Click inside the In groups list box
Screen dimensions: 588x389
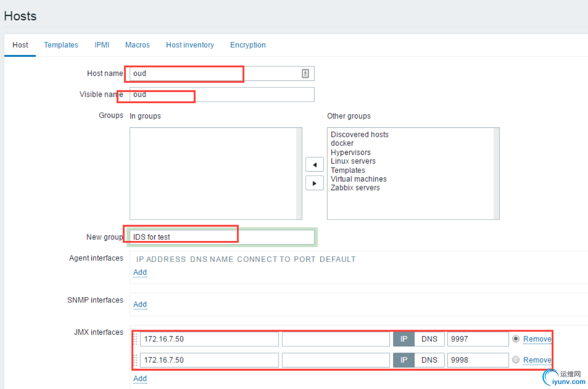click(x=216, y=174)
